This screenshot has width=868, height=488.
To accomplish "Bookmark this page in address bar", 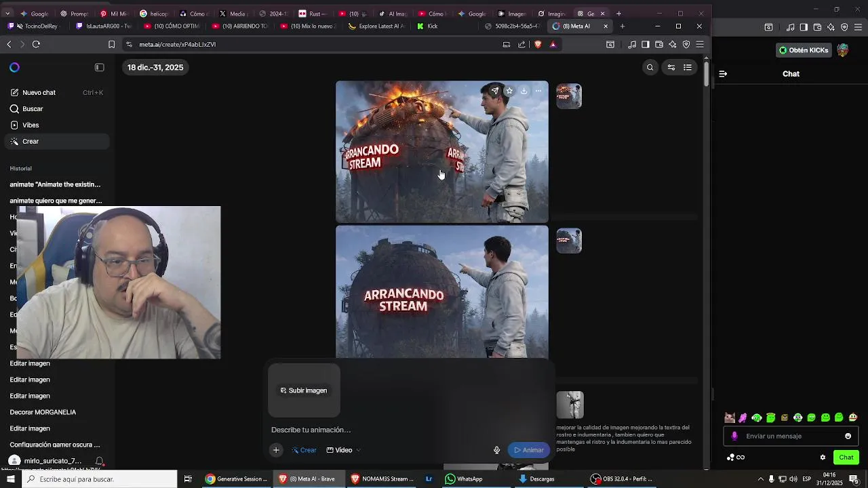I will [x=112, y=44].
